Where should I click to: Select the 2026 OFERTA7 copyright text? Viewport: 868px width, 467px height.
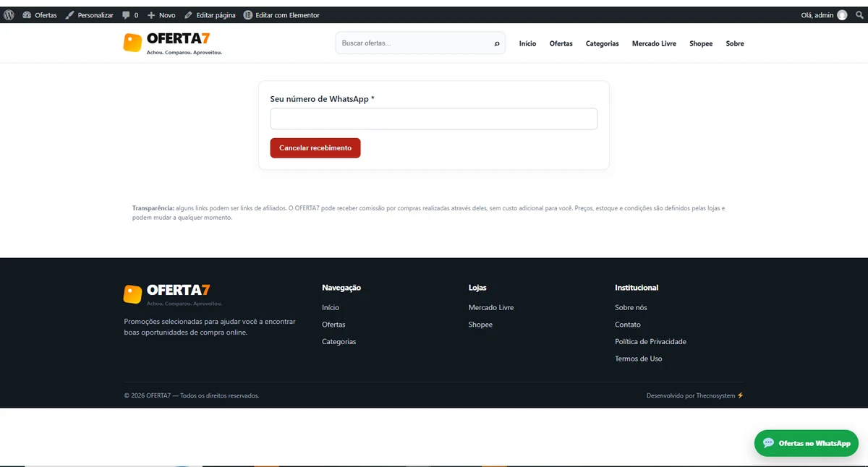tap(192, 395)
